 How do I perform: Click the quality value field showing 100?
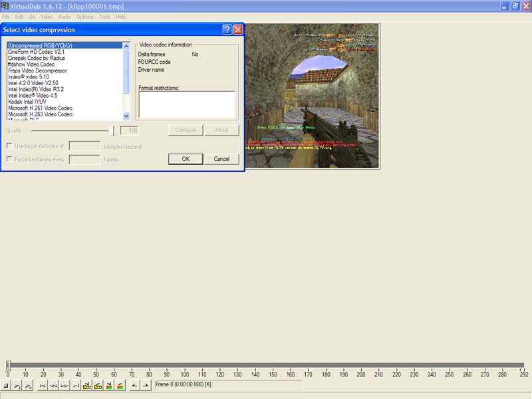[129, 130]
